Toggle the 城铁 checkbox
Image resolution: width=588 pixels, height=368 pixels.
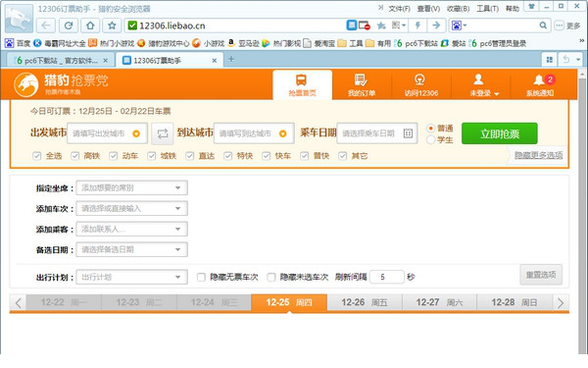click(152, 155)
